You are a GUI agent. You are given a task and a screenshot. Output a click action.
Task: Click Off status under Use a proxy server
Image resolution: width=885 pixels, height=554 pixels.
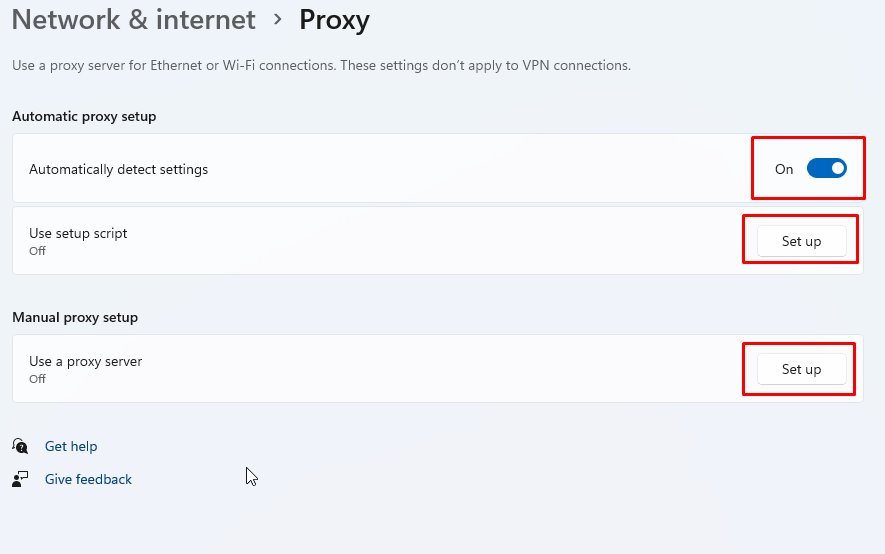pyautogui.click(x=37, y=379)
